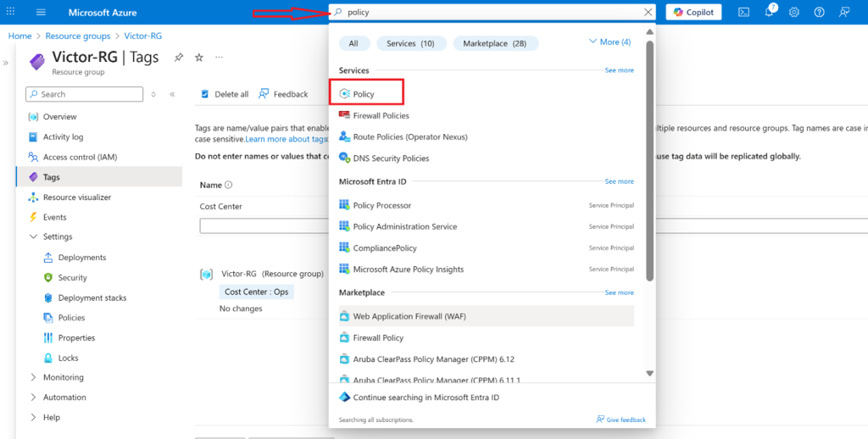Open Learn more about tags link
Screen dimensions: 868x439
(x=287, y=139)
